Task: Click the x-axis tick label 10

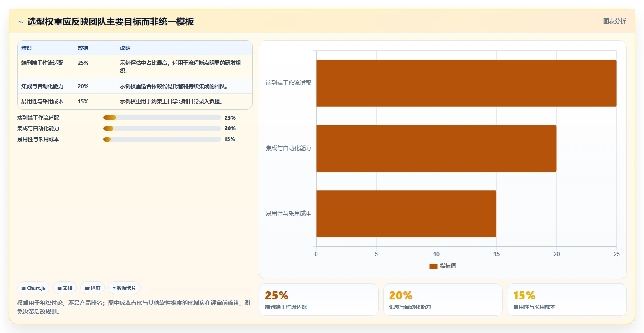Action: 436,255
